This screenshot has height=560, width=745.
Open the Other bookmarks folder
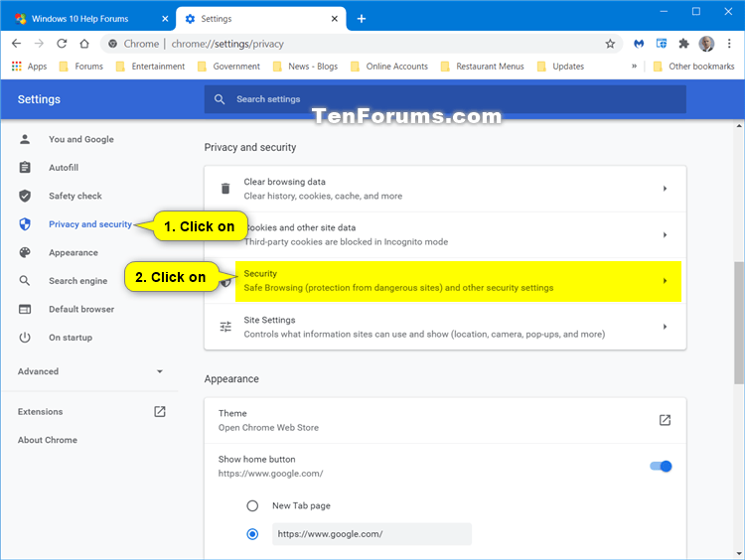(693, 66)
